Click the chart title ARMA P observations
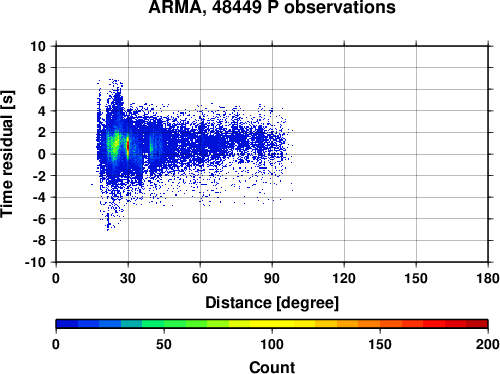The width and height of the screenshot is (500, 374). pyautogui.click(x=272, y=7)
